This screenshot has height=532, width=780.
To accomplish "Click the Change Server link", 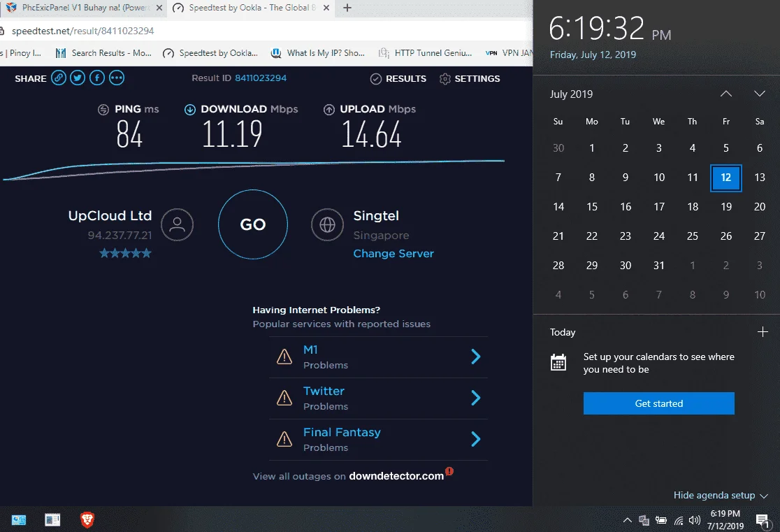I will (x=393, y=253).
